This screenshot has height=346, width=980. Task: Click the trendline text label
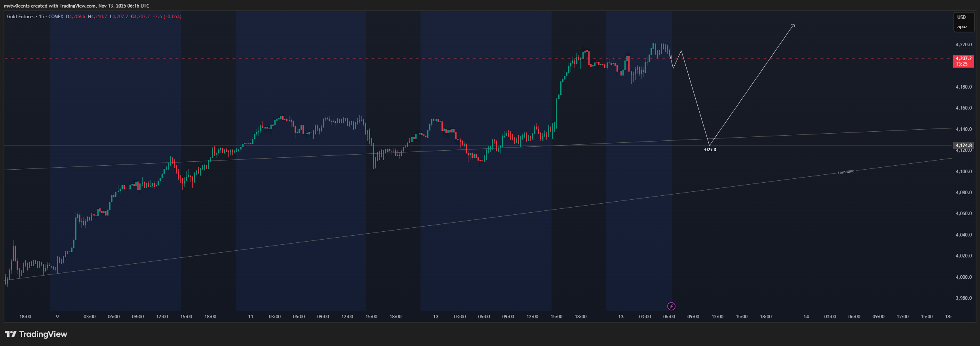click(846, 172)
